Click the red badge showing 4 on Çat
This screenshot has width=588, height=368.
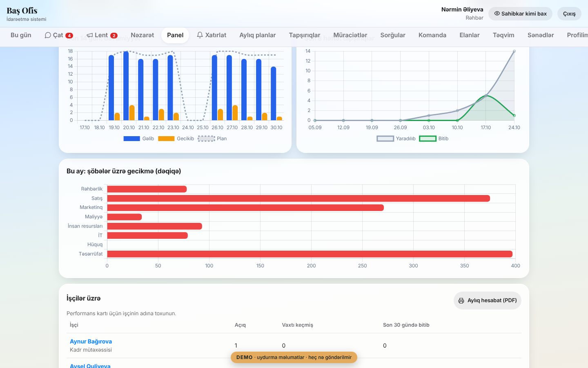click(x=69, y=36)
